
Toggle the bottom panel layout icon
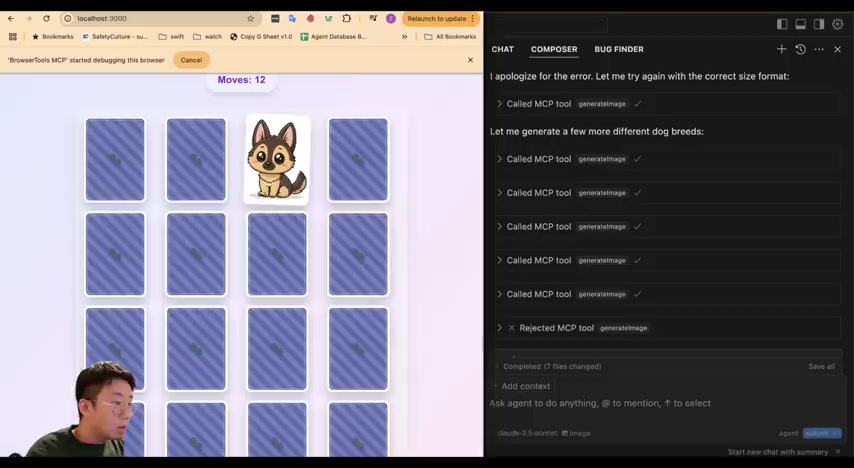(801, 24)
